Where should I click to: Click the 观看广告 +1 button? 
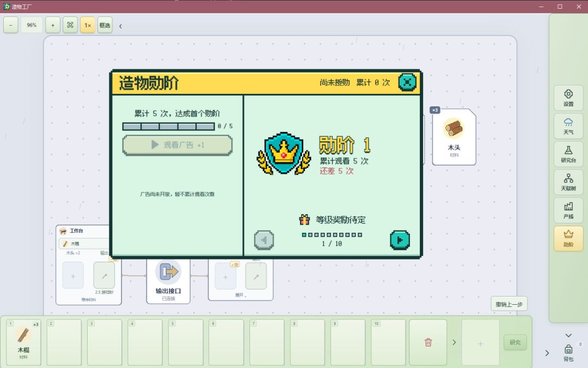(x=177, y=145)
